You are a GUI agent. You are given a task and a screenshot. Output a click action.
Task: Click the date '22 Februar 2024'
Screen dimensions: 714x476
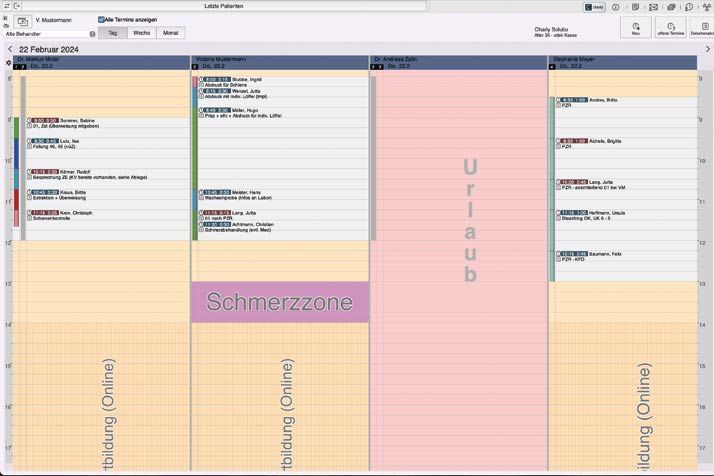pyautogui.click(x=49, y=49)
